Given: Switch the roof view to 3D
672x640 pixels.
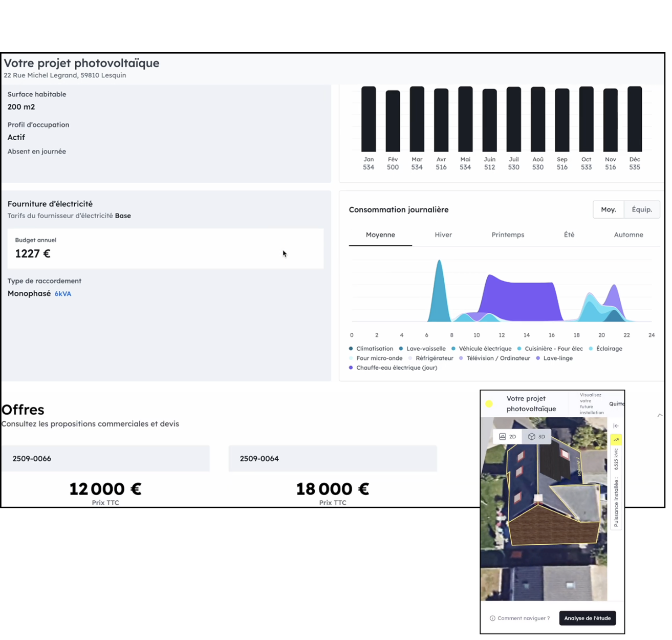Looking at the screenshot, I should pos(537,437).
